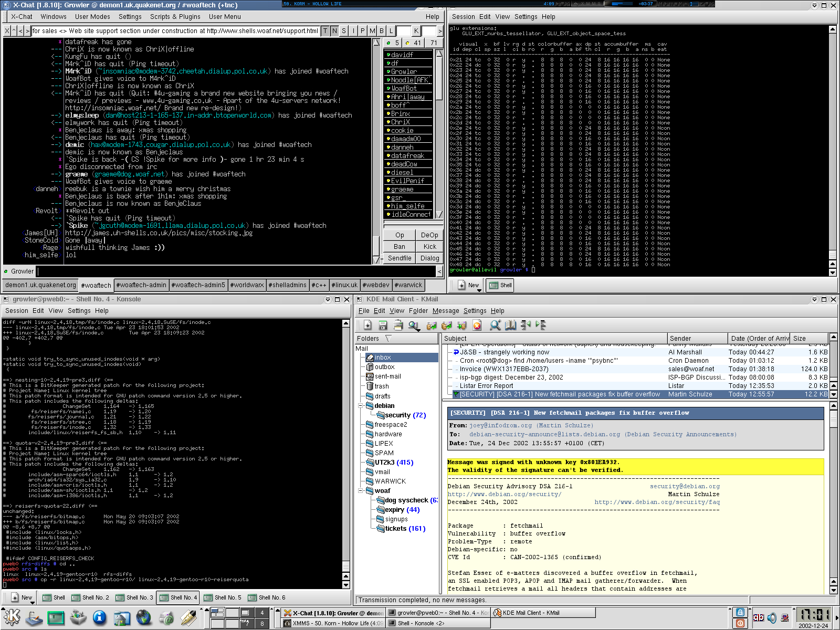The image size is (840, 630).
Task: Click New session button in lower-left Konsole
Action: pos(22,597)
